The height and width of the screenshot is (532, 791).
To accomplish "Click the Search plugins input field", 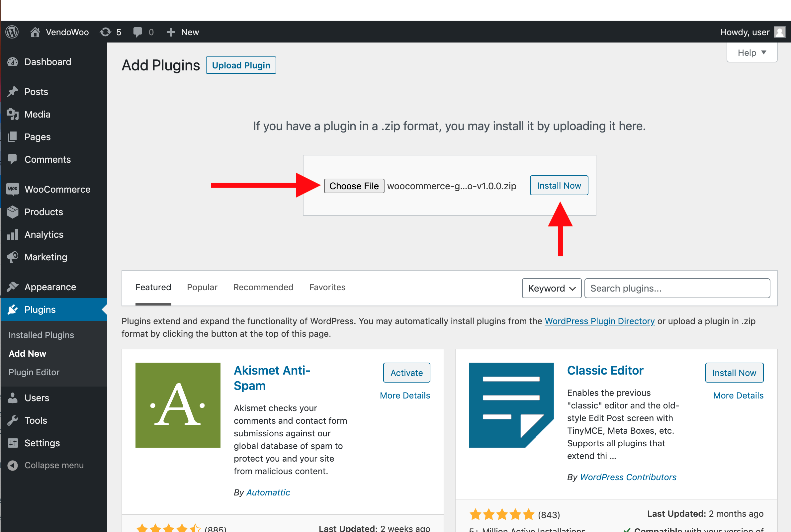I will pyautogui.click(x=677, y=288).
